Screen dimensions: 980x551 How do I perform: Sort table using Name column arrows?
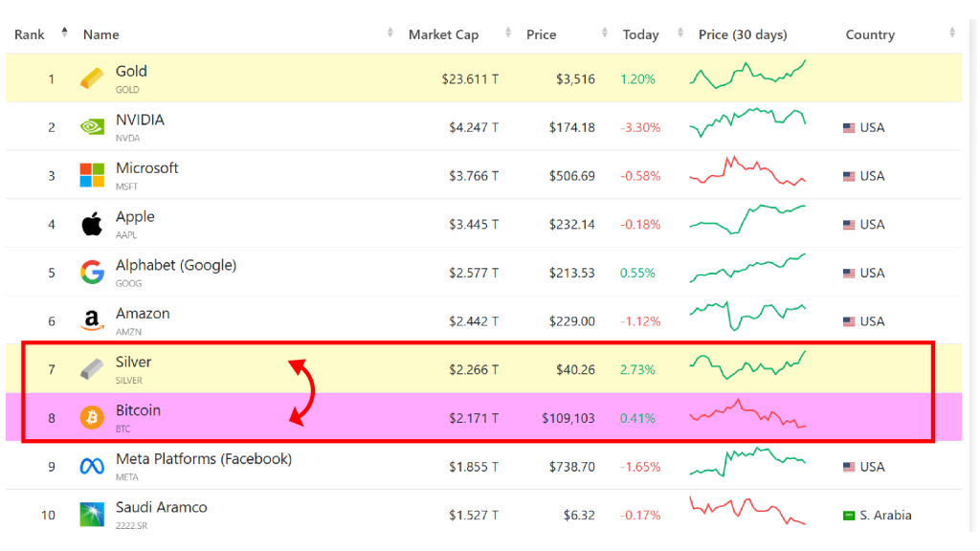coord(390,33)
